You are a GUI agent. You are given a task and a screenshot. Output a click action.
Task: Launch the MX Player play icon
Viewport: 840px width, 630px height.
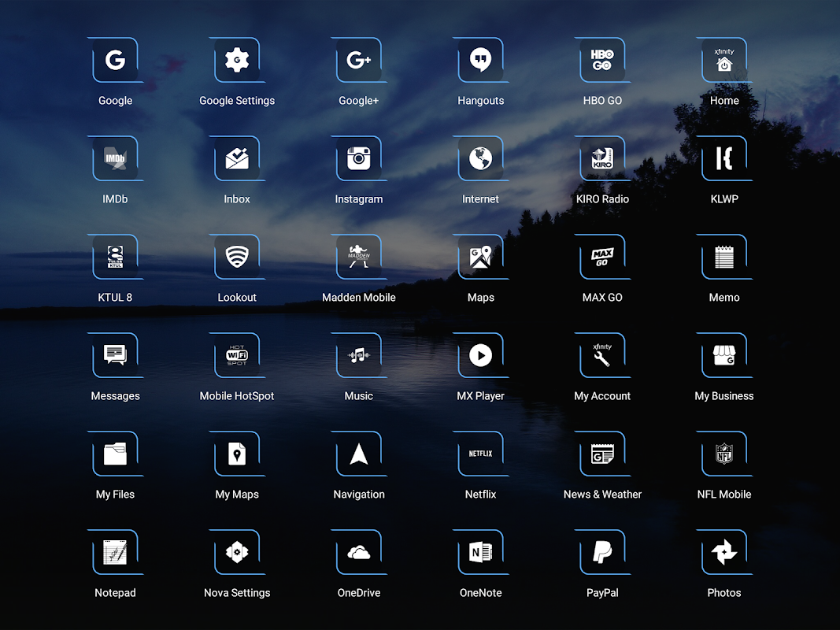(480, 355)
